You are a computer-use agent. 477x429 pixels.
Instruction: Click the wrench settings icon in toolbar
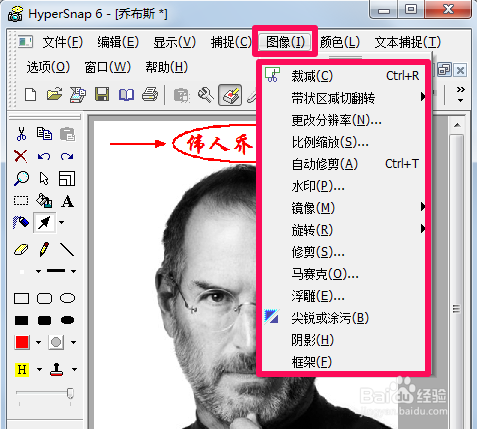(206, 95)
